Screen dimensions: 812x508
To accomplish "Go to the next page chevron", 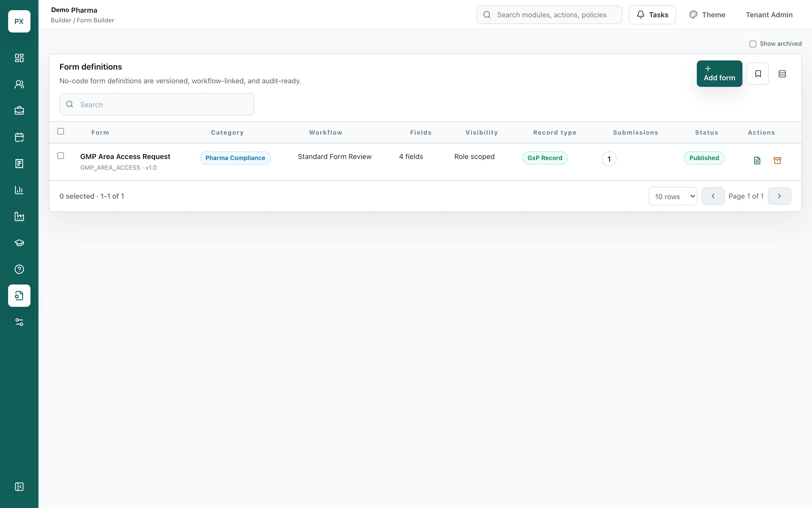I will (779, 196).
